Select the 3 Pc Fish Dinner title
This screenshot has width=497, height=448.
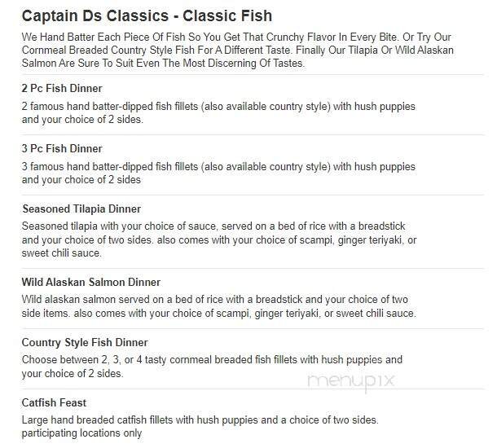62,148
